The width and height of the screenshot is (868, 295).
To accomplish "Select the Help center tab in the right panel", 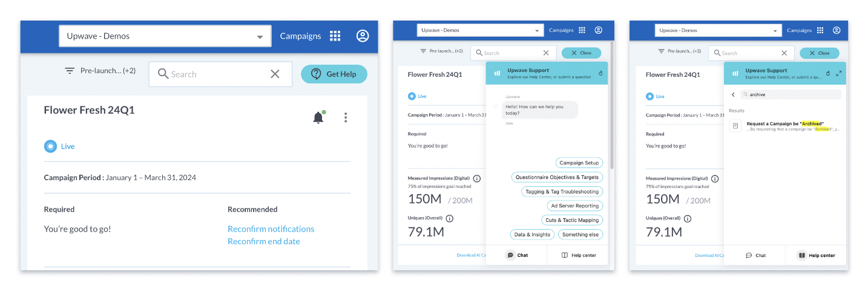I will (817, 255).
